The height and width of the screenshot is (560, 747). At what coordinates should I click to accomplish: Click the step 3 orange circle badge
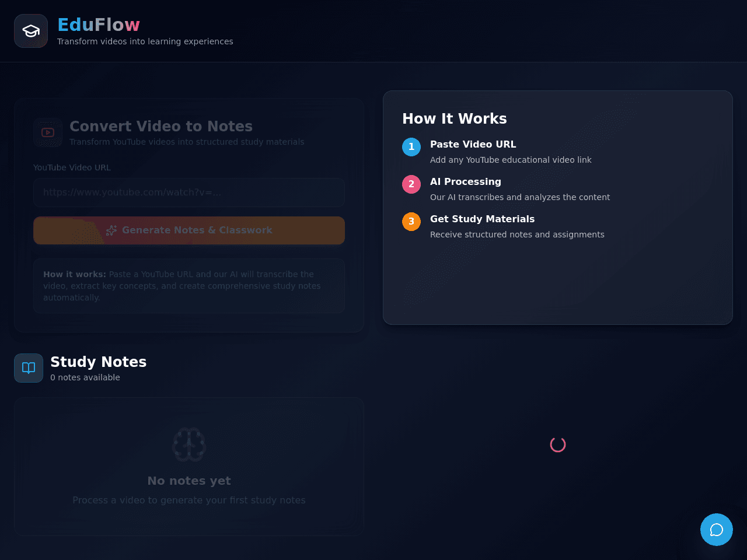click(411, 222)
